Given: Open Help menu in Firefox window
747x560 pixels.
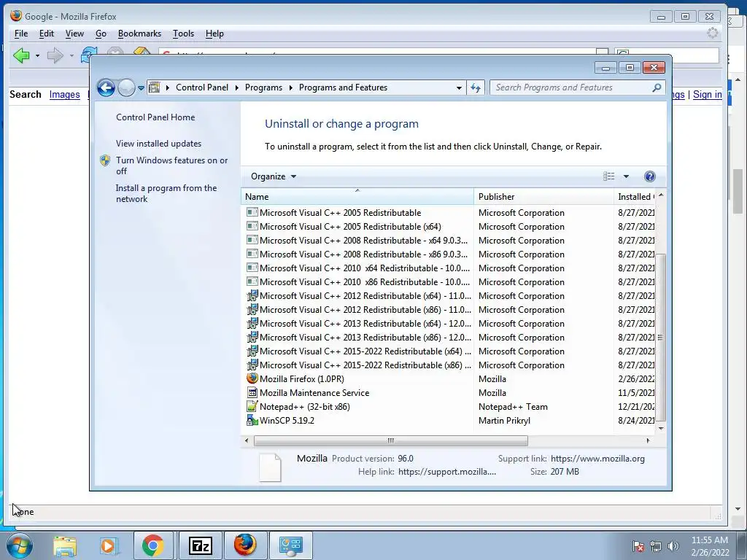Looking at the screenshot, I should (214, 34).
